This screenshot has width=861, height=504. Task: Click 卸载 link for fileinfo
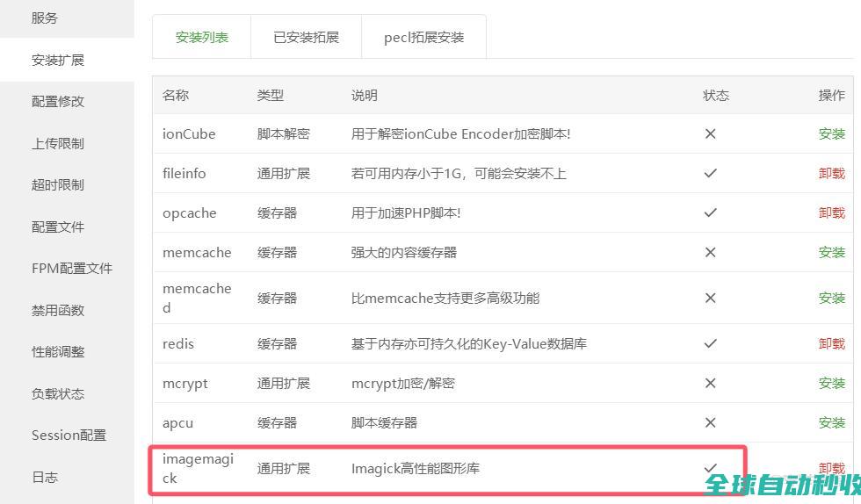pyautogui.click(x=831, y=173)
